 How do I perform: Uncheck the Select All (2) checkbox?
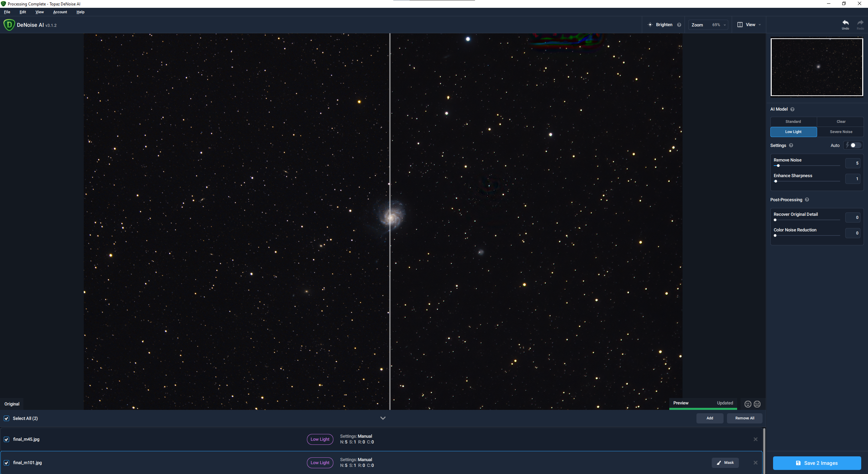[x=6, y=418]
